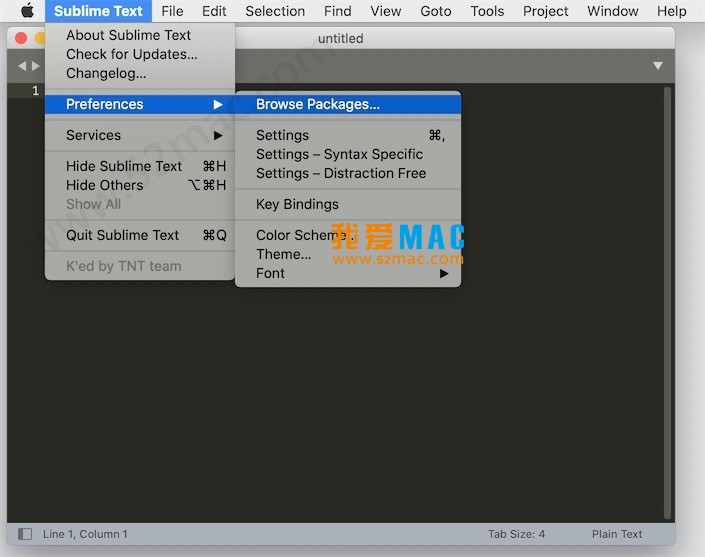Choose Quit Sublime Text

pos(140,235)
